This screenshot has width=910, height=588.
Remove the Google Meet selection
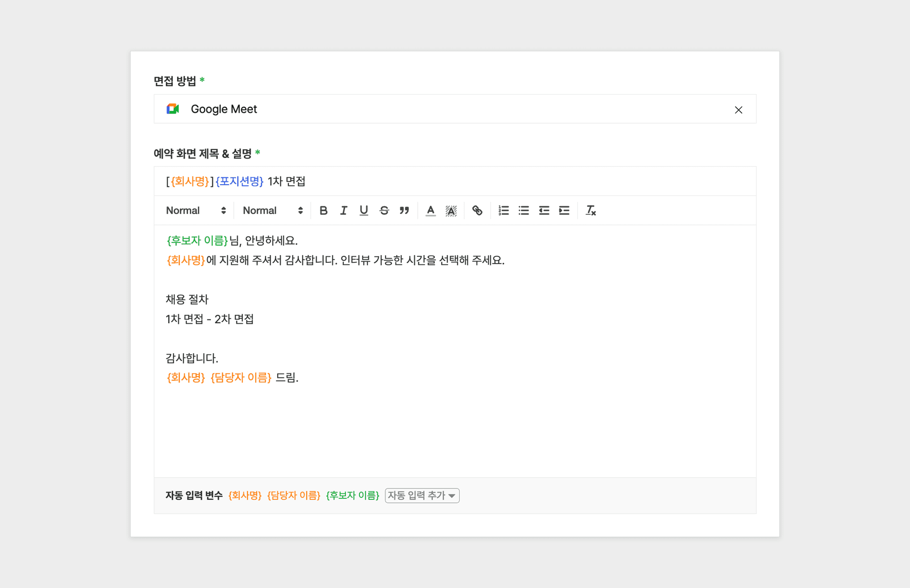coord(738,110)
